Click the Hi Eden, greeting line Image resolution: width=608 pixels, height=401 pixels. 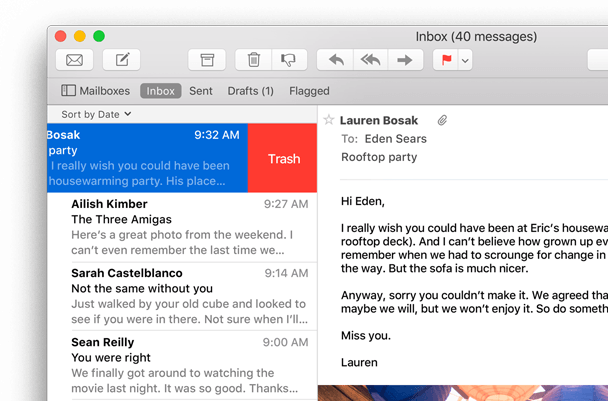[x=363, y=201]
